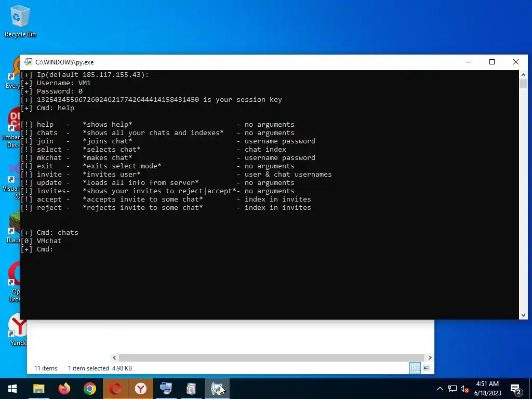Click the Explorer window horizontal scrollbar track
This screenshot has width=532, height=399.
(272, 357)
